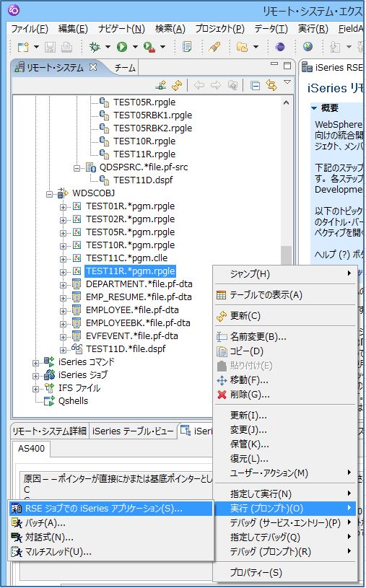Open the Debug toolbar dropdown arrow
Image resolution: width=366 pixels, height=588 pixels.
pyautogui.click(x=108, y=47)
